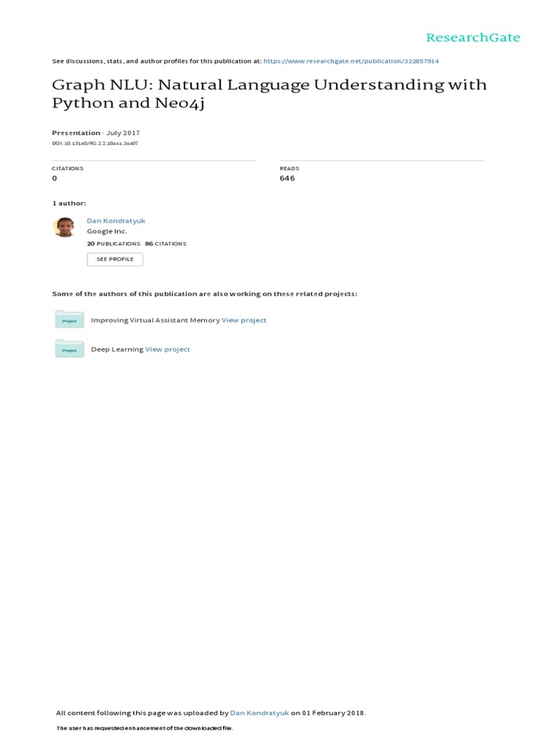Open View project link for Deep Learning

(x=168, y=349)
